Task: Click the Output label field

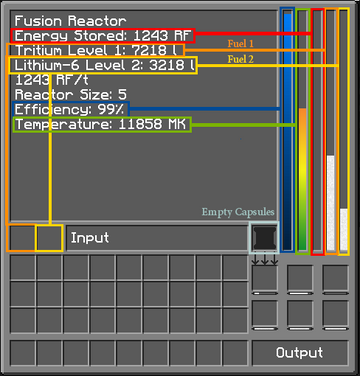Action: coord(300,353)
